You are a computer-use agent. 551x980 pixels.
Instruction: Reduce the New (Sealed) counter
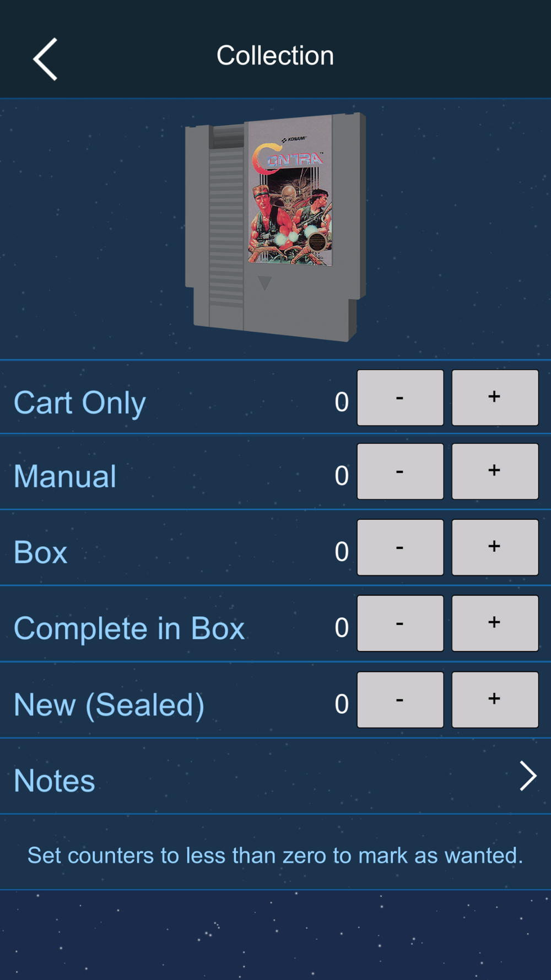pos(400,699)
